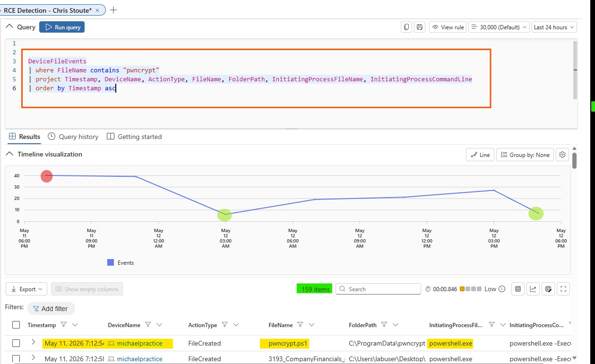Collapse the Query section chevron

pos(9,27)
